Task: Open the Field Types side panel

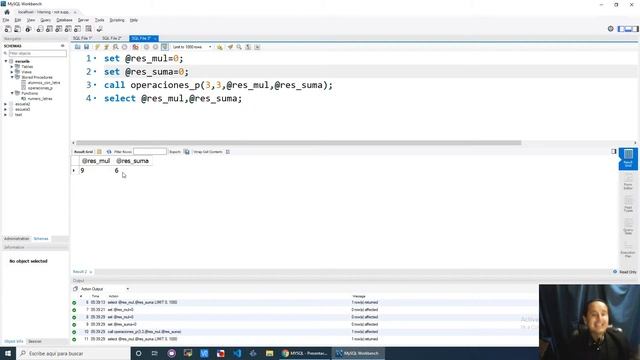Action: point(628,204)
